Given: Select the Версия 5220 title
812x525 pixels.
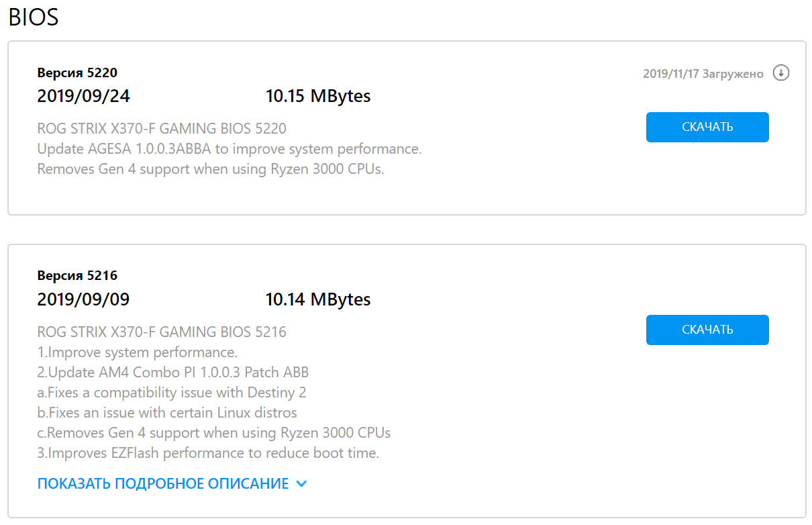Looking at the screenshot, I should 77,73.
